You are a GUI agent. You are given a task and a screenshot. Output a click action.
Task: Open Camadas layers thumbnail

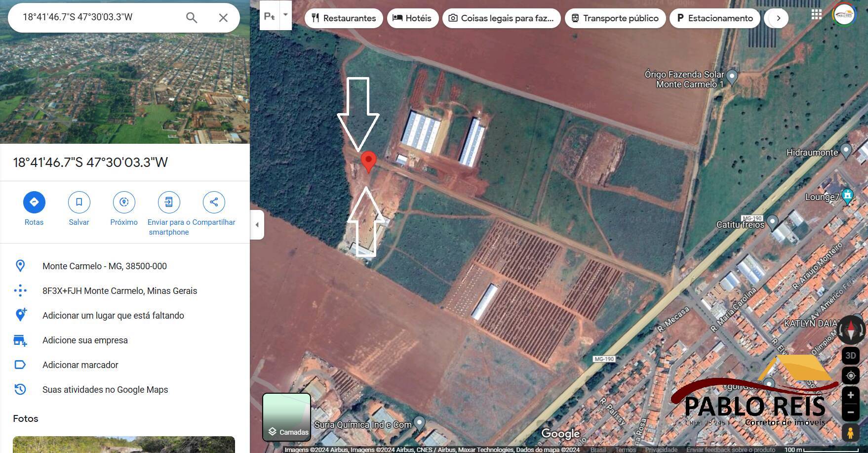pyautogui.click(x=286, y=417)
